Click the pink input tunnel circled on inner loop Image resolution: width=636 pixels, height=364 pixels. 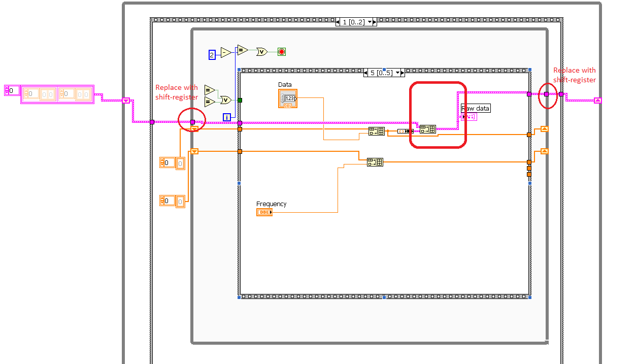click(192, 122)
